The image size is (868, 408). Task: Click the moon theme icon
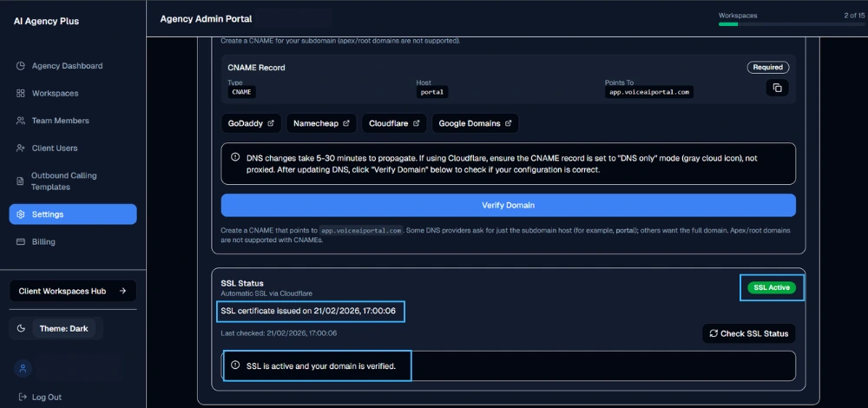point(21,328)
